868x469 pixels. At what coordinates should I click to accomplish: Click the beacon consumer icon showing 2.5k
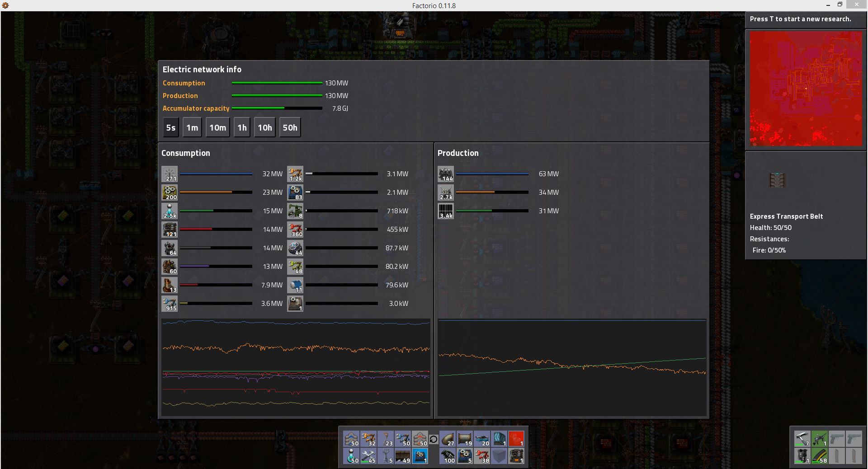tap(170, 211)
